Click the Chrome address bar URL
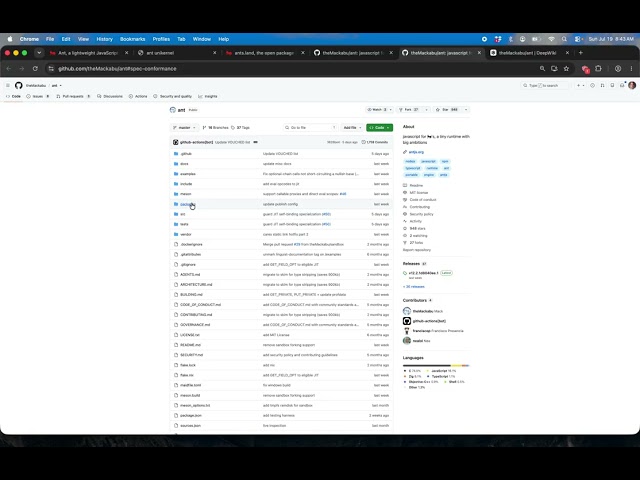The image size is (640, 480). tap(117, 69)
